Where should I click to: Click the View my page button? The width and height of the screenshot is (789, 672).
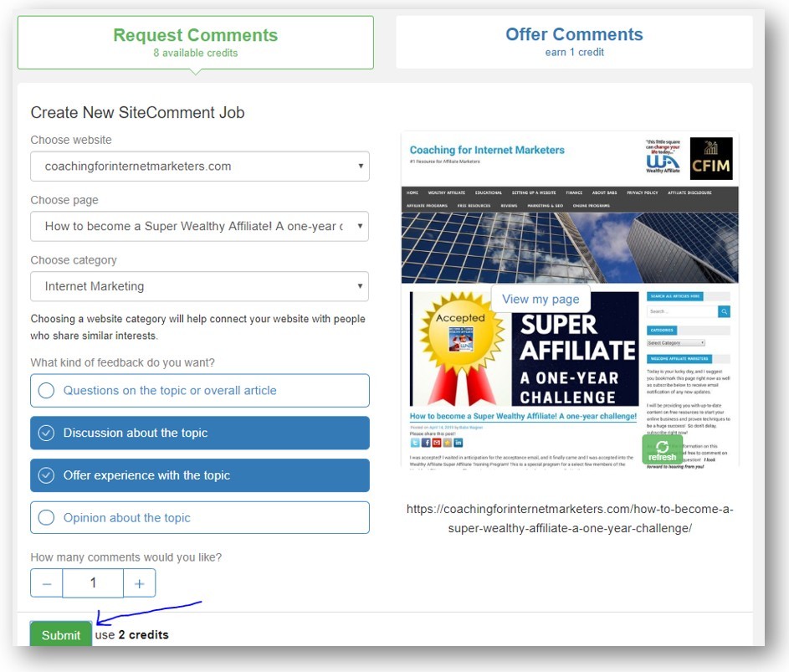tap(541, 299)
